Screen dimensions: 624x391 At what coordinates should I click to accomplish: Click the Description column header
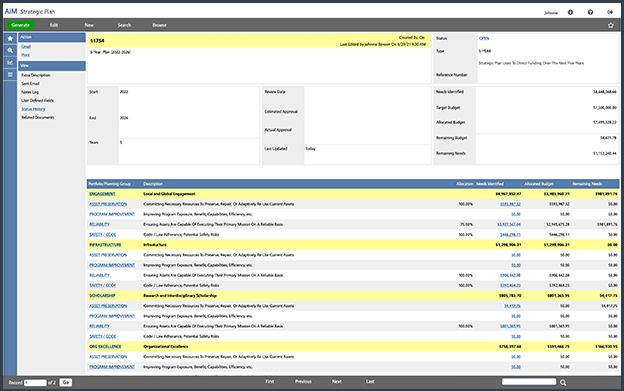click(153, 184)
